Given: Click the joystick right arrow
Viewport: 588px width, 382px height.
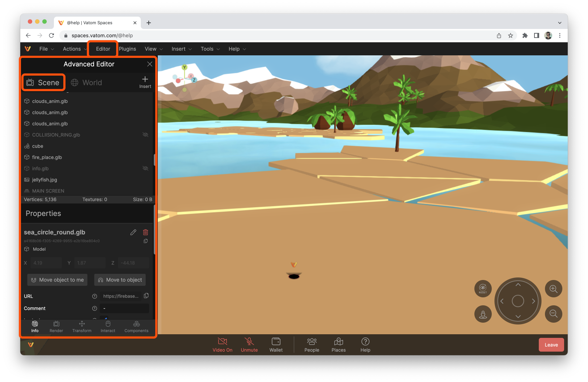Looking at the screenshot, I should [x=533, y=301].
